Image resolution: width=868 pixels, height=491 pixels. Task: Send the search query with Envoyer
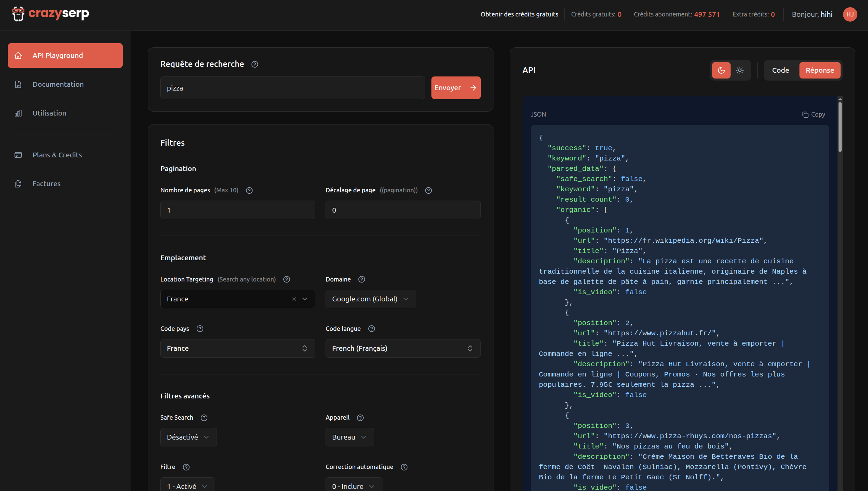click(456, 88)
